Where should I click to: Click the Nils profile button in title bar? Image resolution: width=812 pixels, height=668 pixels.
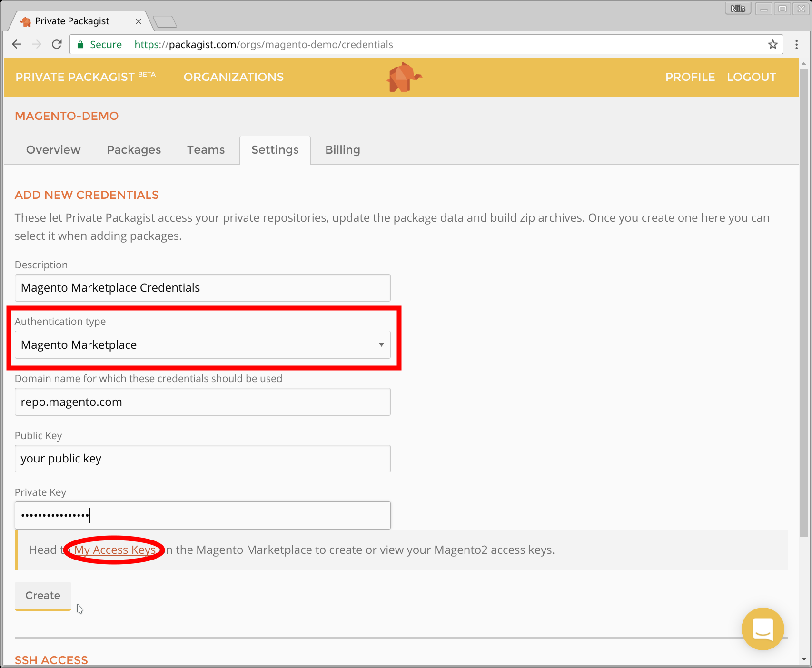(x=738, y=9)
